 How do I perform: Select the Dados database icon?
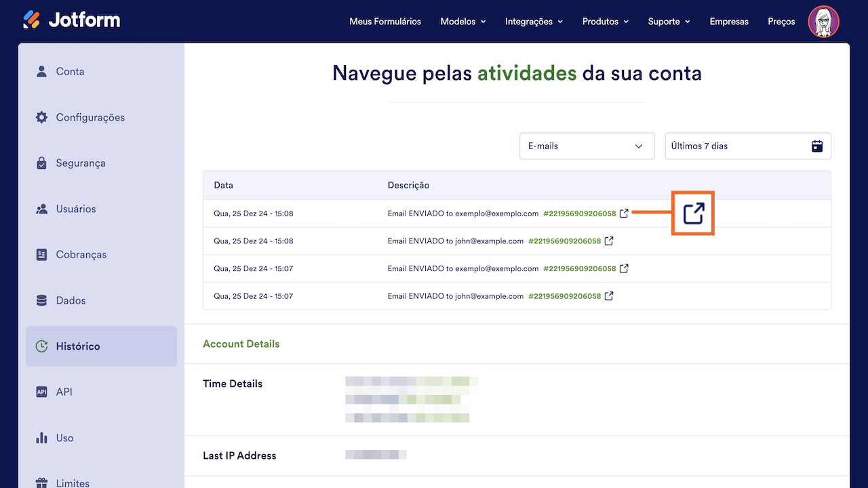[41, 300]
